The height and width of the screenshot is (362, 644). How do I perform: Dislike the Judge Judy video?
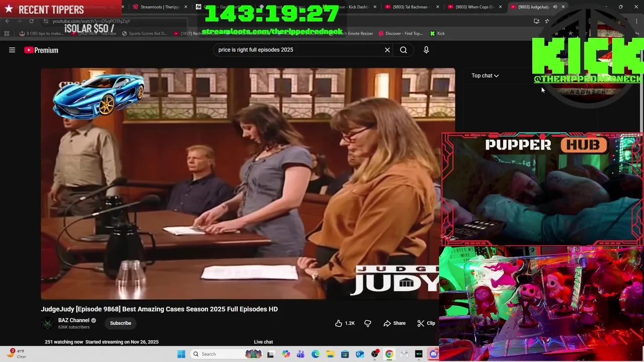pos(368,323)
